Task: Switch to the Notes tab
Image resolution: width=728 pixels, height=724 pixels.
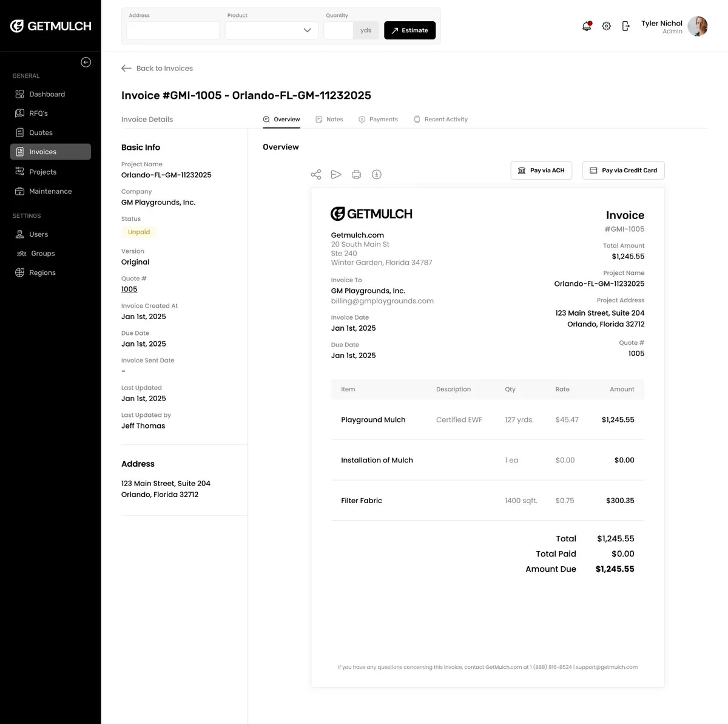Action: (x=329, y=120)
